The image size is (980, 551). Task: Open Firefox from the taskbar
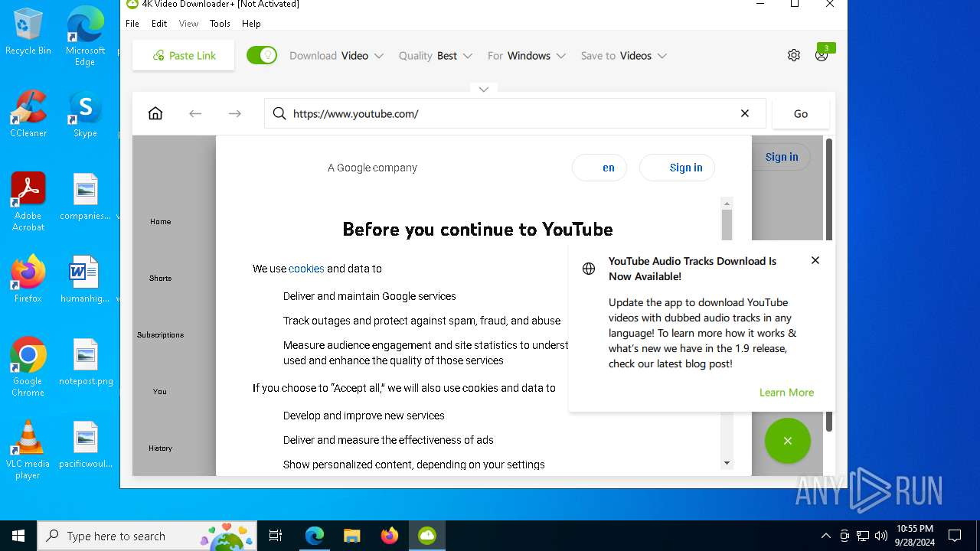click(390, 536)
